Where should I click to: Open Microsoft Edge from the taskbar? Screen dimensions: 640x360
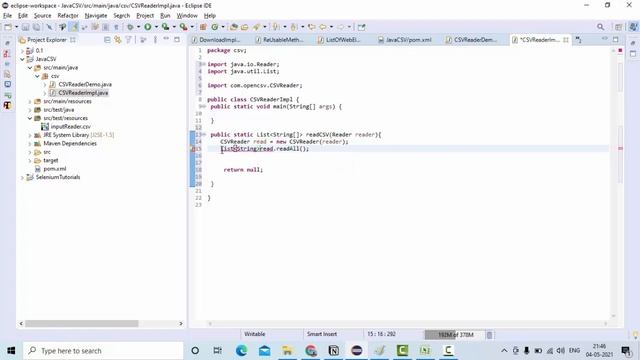tap(241, 351)
